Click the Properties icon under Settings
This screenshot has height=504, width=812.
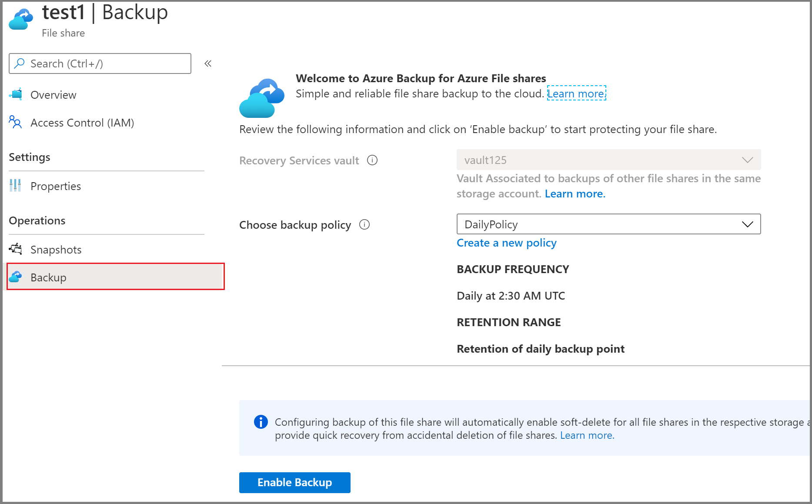[16, 186]
